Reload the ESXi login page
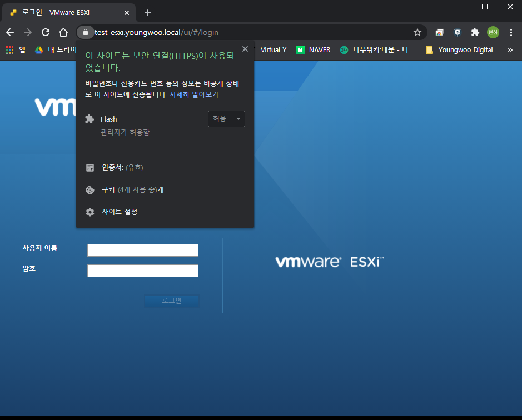The height and width of the screenshot is (420, 522). click(46, 32)
